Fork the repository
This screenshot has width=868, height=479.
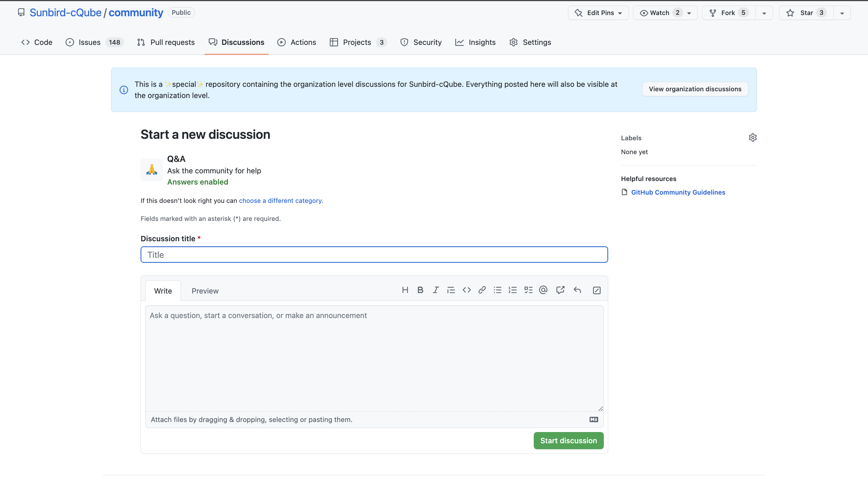[729, 13]
